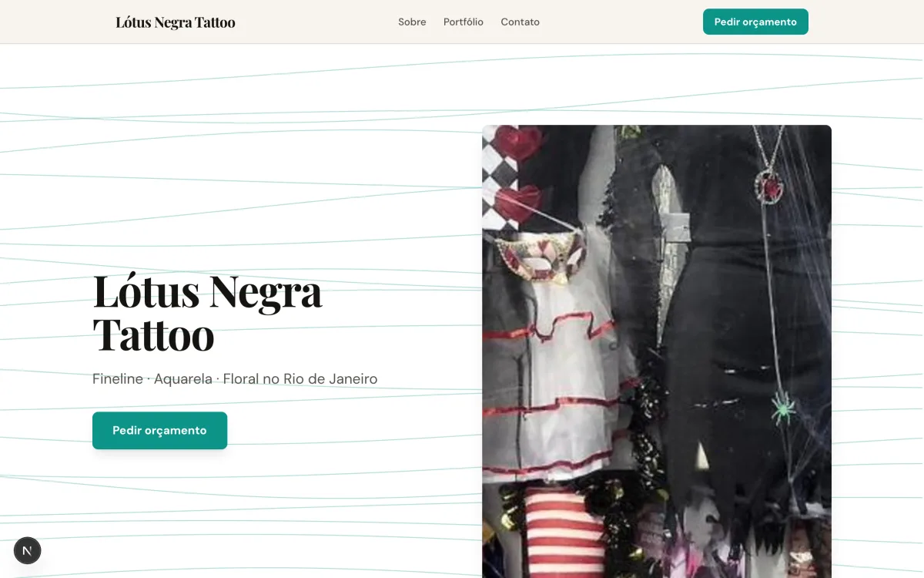The height and width of the screenshot is (578, 924).
Task: Click the hero Pedir orçamento button below the tagline
Action: click(x=159, y=430)
